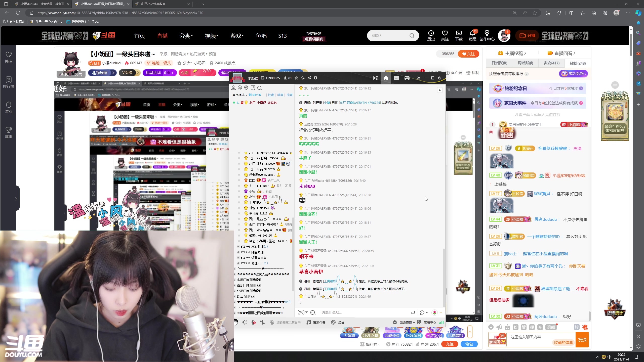Click the share icon in YY channel header

point(309,78)
